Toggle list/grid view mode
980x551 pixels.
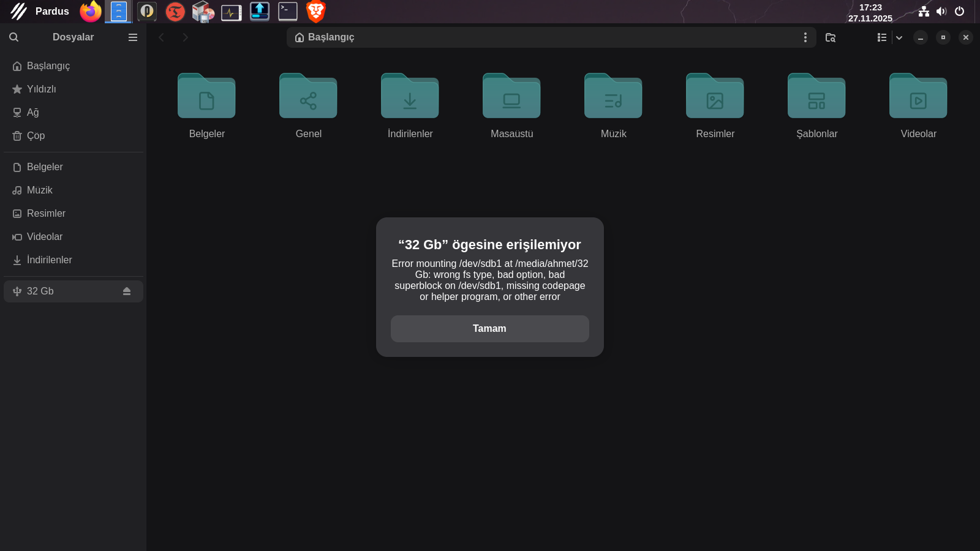coord(881,37)
